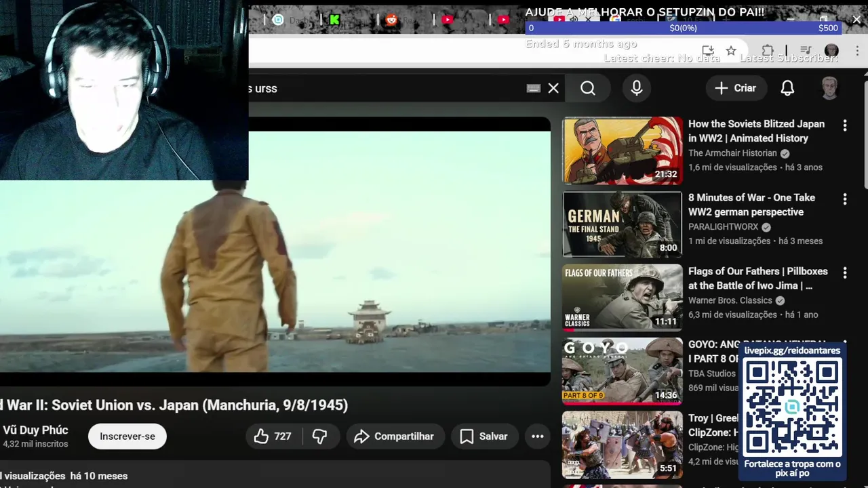Dislike the video

pos(320,436)
